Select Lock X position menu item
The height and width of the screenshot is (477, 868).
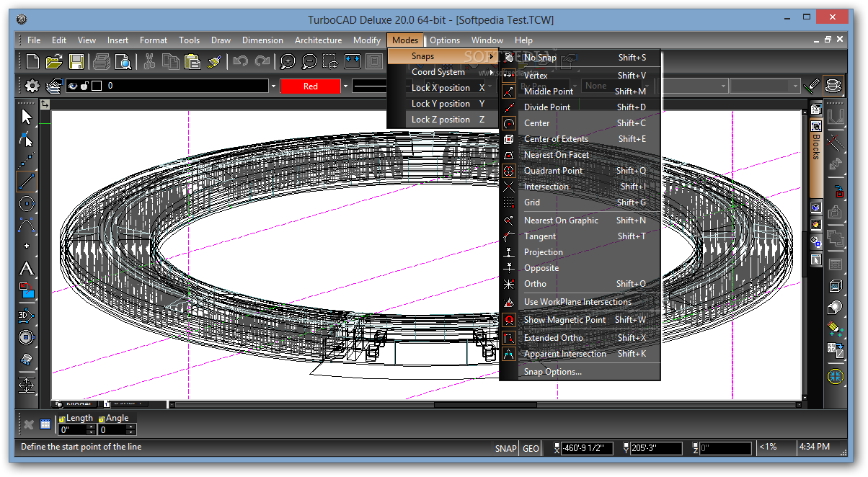pos(443,88)
